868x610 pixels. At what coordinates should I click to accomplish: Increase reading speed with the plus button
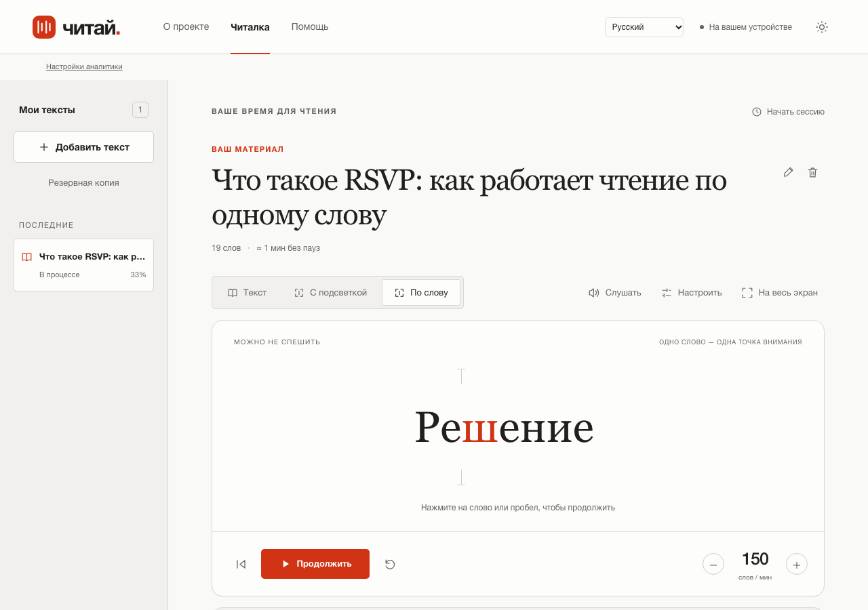click(x=797, y=564)
